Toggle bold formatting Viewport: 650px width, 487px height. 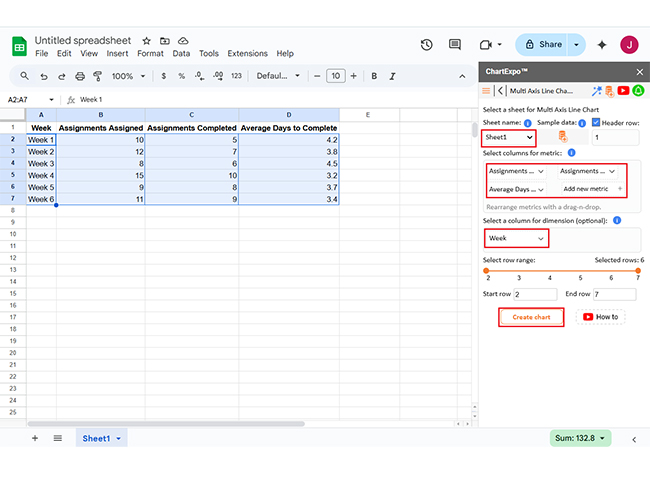click(374, 76)
